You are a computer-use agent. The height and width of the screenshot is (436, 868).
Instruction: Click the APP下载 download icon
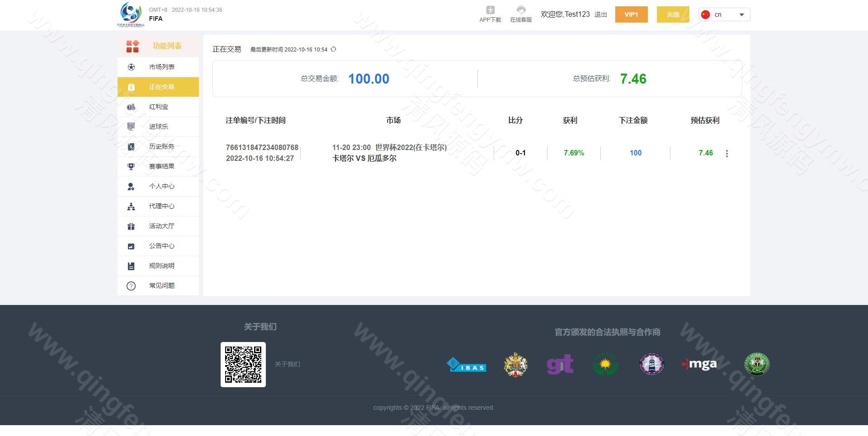[x=490, y=10]
